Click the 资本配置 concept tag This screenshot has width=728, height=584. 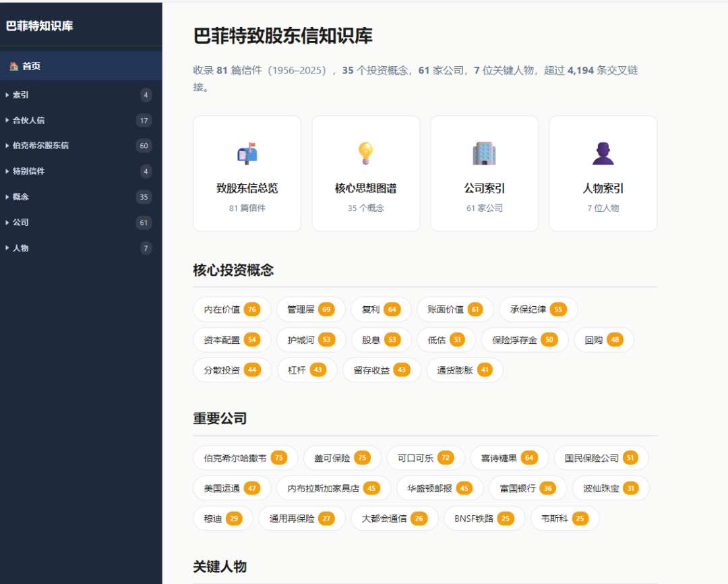coord(232,340)
